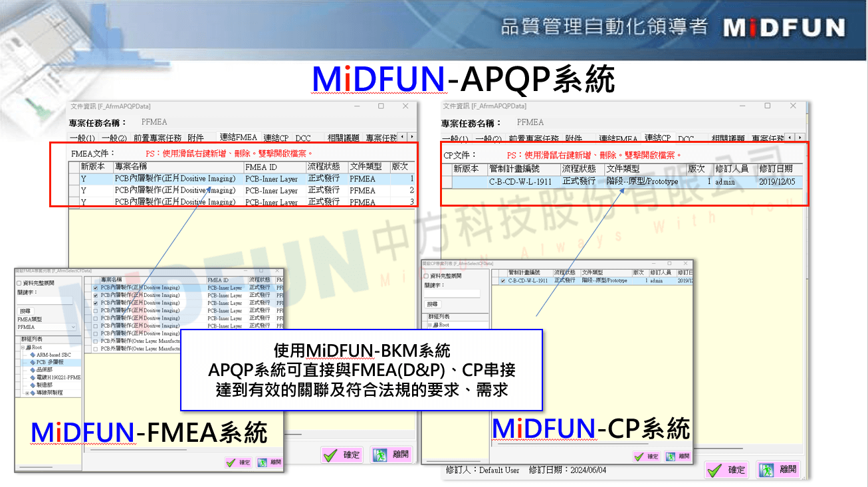Select C-B-CD-W-L-1911 row in CP文件 table
The width and height of the screenshot is (868, 487).
pyautogui.click(x=623, y=181)
